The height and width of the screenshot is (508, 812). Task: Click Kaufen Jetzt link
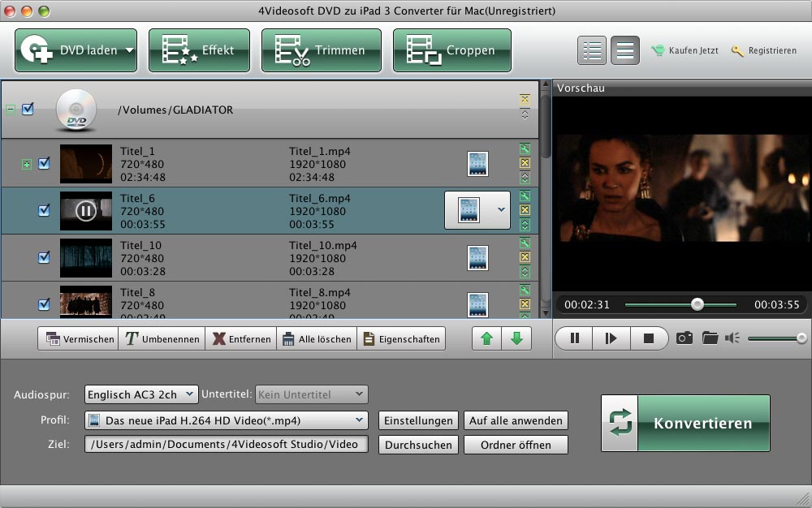click(685, 50)
